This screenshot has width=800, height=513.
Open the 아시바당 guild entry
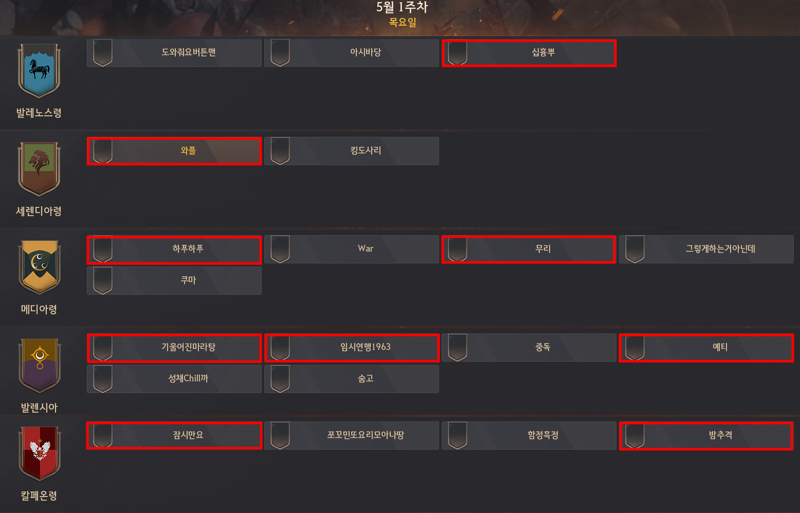coord(352,53)
